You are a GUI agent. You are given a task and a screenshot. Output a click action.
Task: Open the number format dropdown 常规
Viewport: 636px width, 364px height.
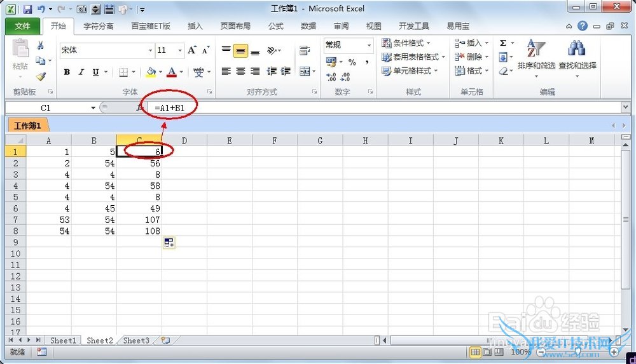(369, 45)
